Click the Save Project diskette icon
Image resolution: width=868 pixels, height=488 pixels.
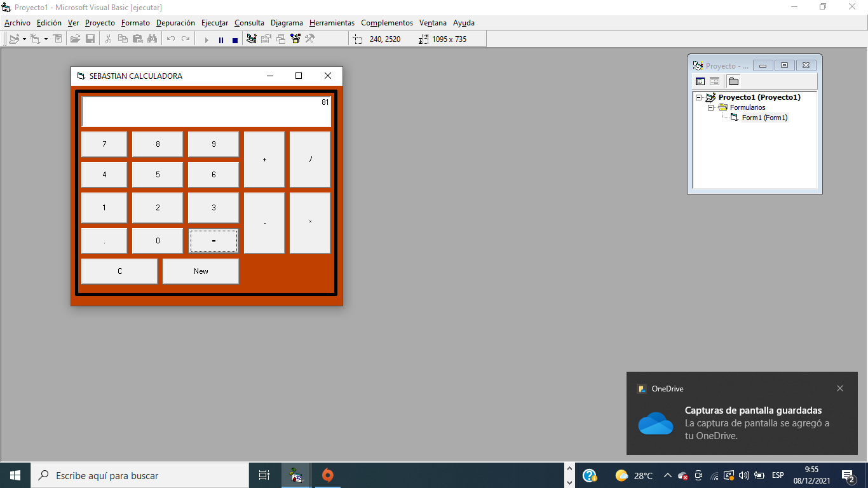pyautogui.click(x=90, y=39)
